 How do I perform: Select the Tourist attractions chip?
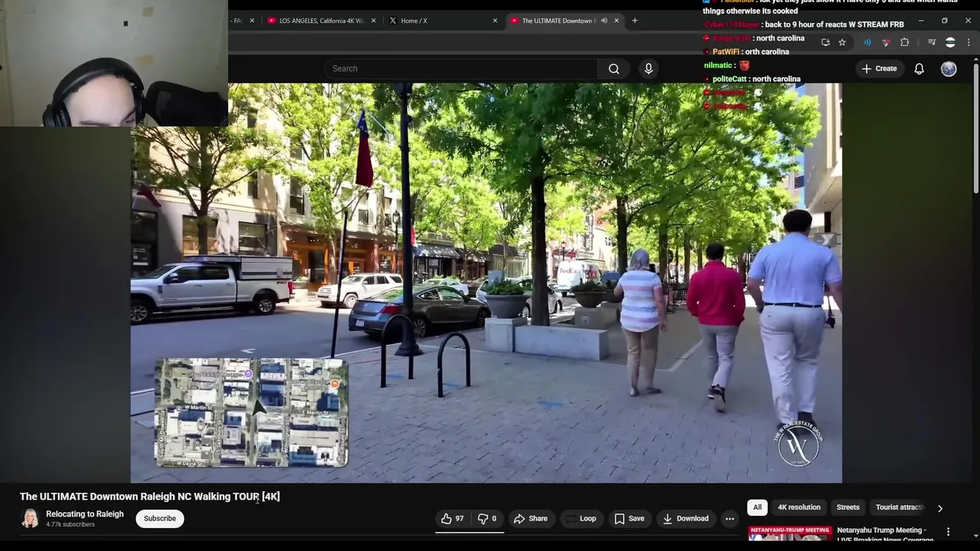click(x=900, y=507)
